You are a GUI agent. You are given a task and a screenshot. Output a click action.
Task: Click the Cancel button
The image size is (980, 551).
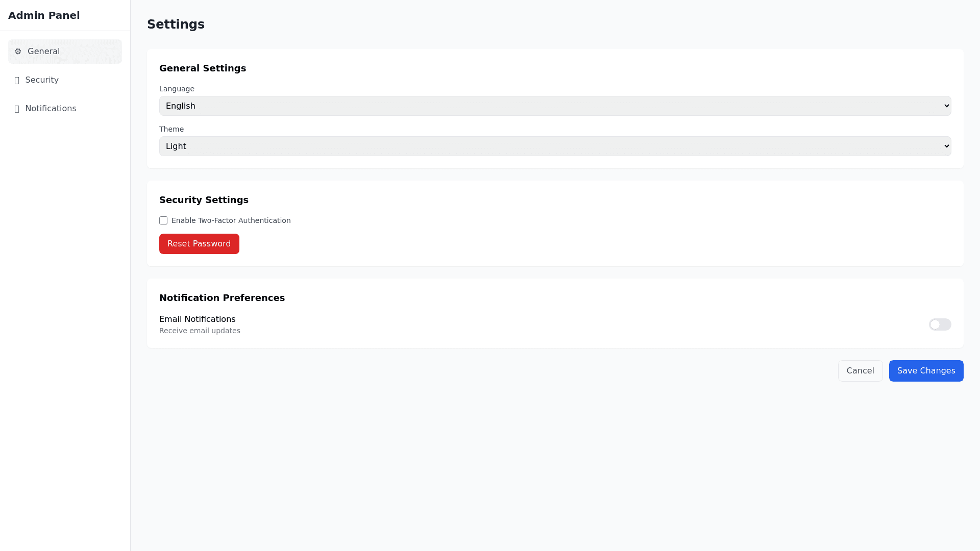860,371
